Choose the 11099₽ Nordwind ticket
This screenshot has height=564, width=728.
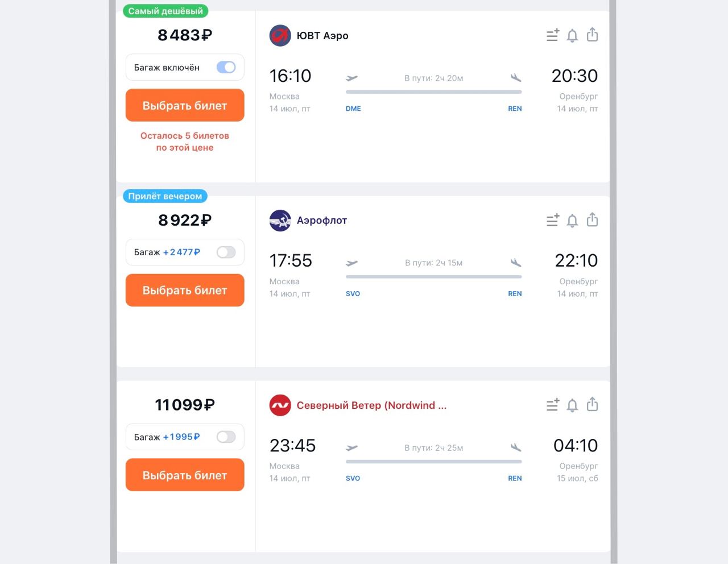click(185, 475)
